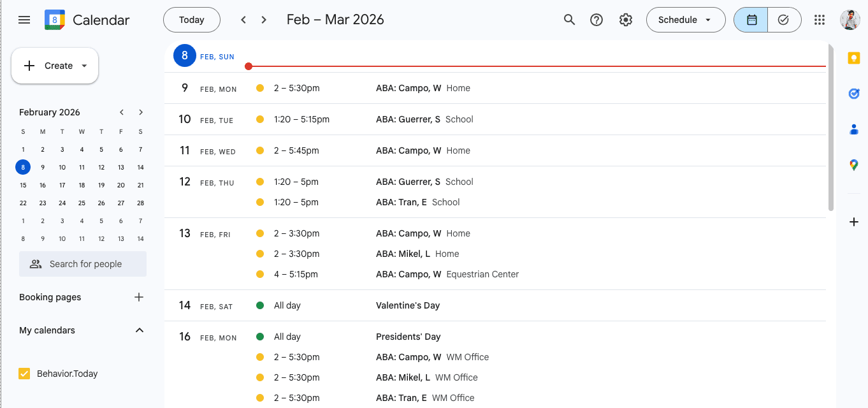Select today, 8, in mini calendar

pyautogui.click(x=23, y=168)
